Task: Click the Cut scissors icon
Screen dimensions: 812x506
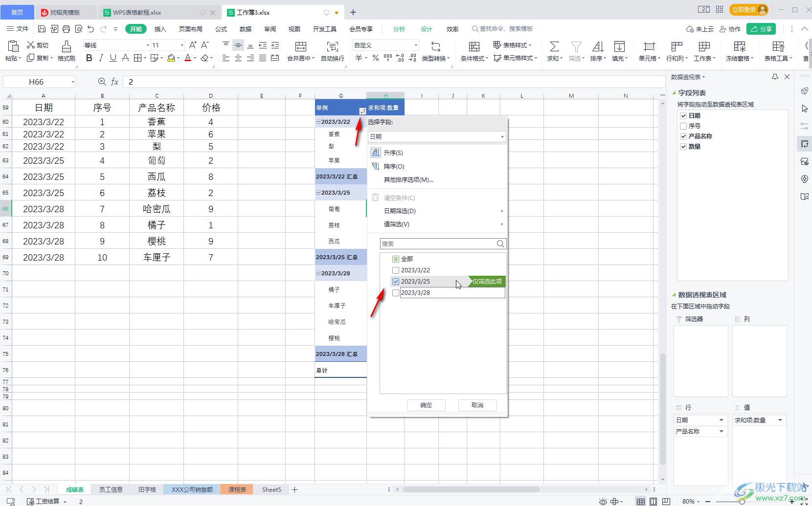Action: click(31, 45)
